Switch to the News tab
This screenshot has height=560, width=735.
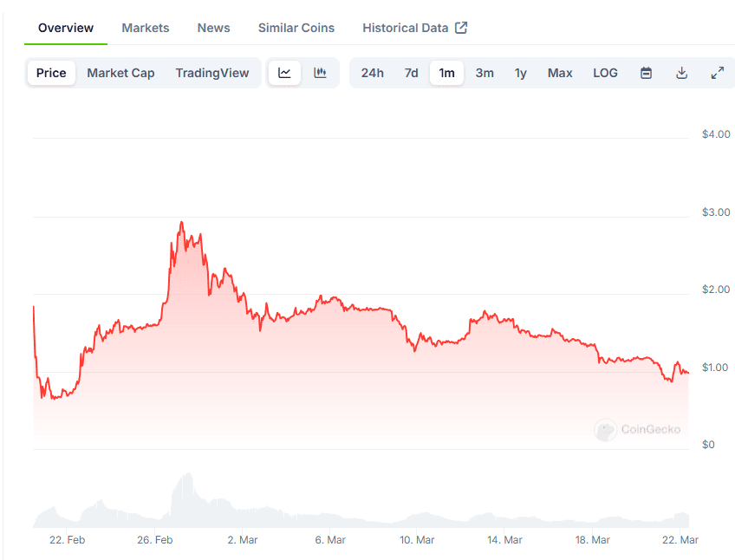point(213,27)
